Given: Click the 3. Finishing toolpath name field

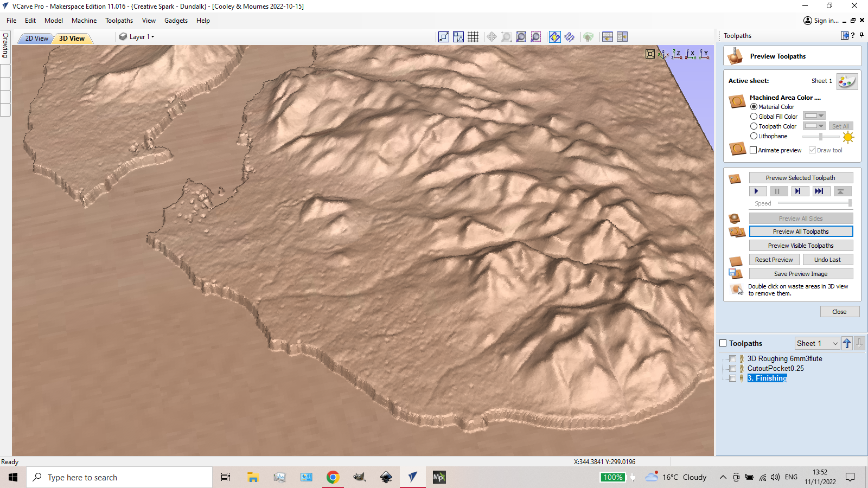Looking at the screenshot, I should tap(767, 378).
